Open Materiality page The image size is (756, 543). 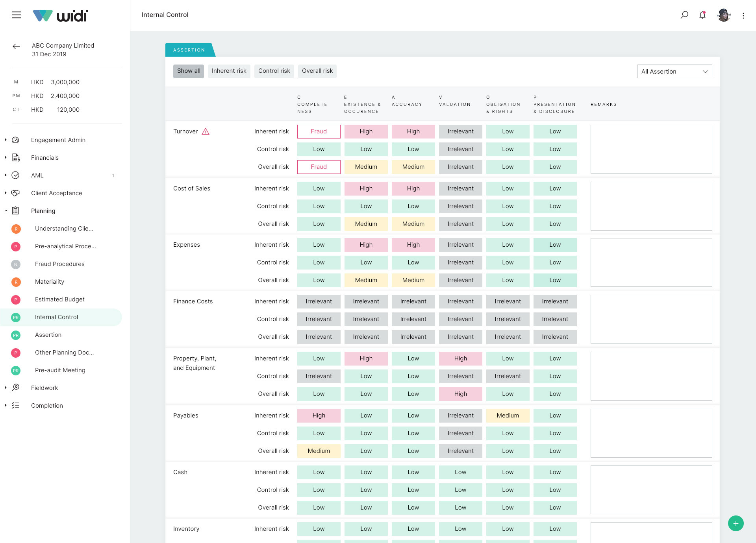coord(50,282)
